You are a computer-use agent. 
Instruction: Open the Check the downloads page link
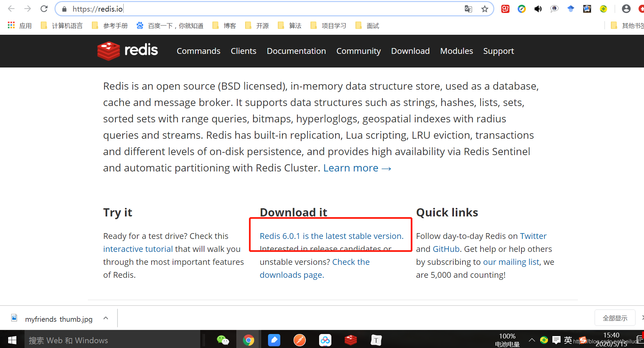(314, 268)
